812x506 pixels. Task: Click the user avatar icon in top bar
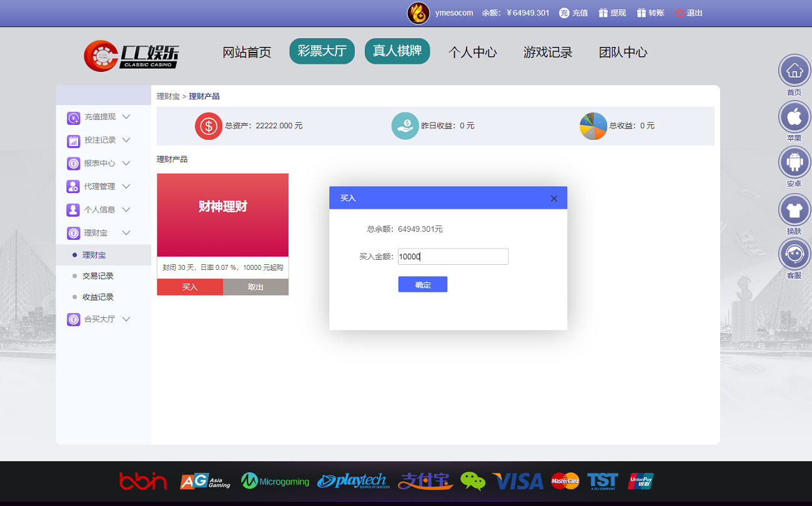(418, 13)
